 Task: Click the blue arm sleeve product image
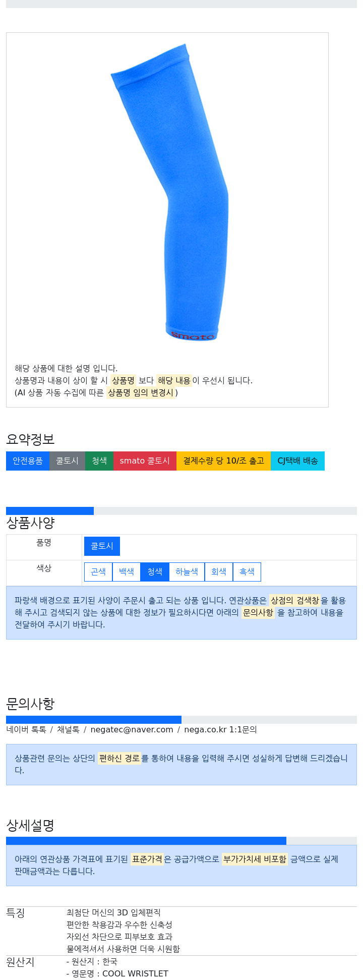[x=170, y=192]
